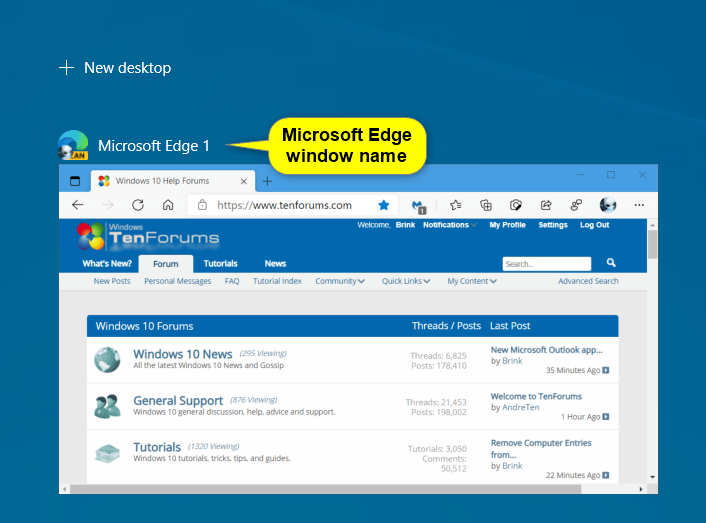Expand the Quick Links dropdown
The height and width of the screenshot is (523, 706).
(406, 281)
